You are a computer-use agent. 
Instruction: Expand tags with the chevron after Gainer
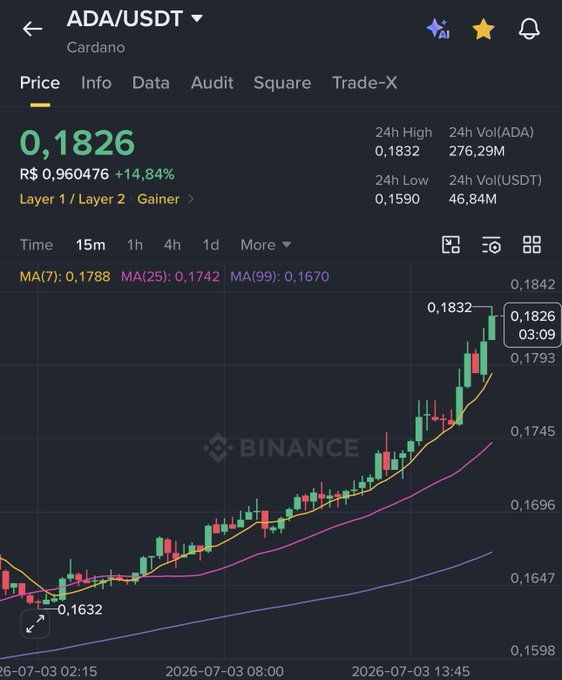(x=190, y=199)
